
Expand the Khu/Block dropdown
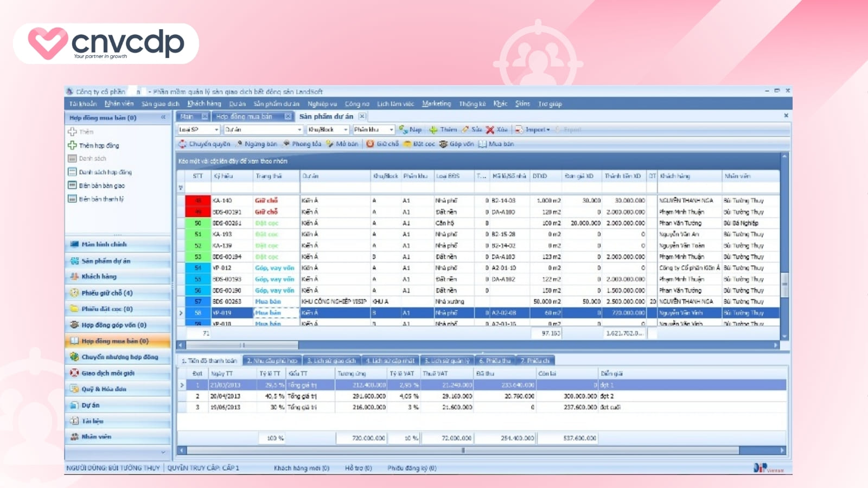point(347,130)
